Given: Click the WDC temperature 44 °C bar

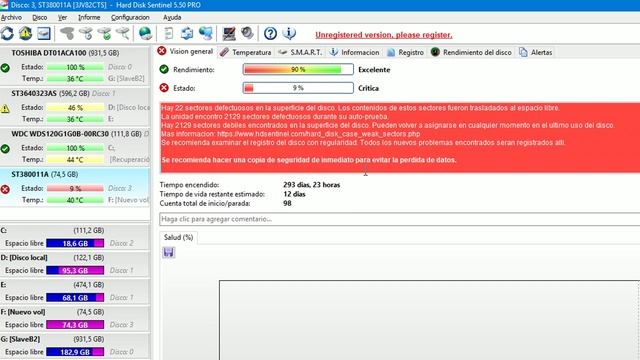Looking at the screenshot, I should (75, 160).
